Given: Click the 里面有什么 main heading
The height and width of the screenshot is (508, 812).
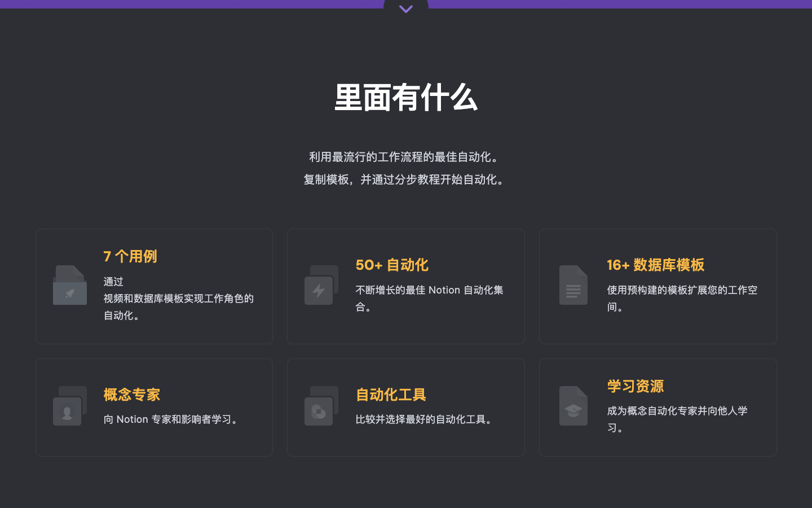Looking at the screenshot, I should tap(406, 98).
